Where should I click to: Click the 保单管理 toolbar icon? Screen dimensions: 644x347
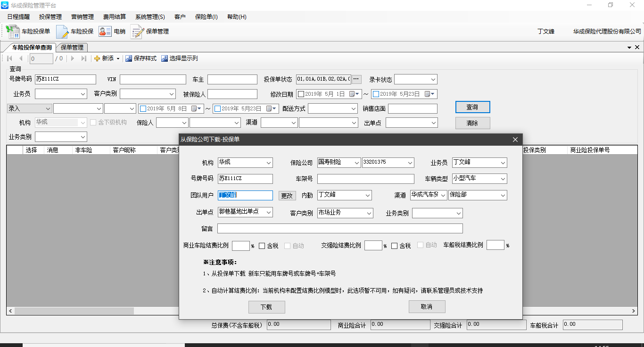[x=137, y=32]
